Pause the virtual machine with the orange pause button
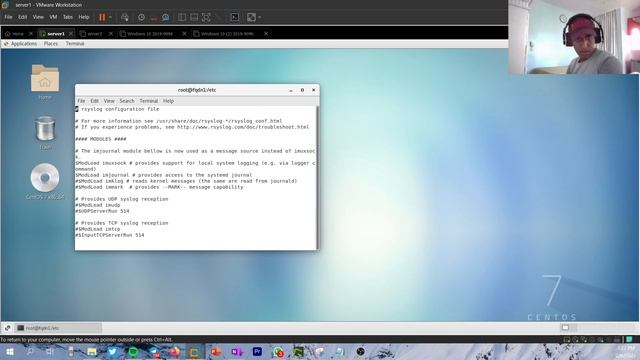This screenshot has width=640, height=360. click(102, 17)
